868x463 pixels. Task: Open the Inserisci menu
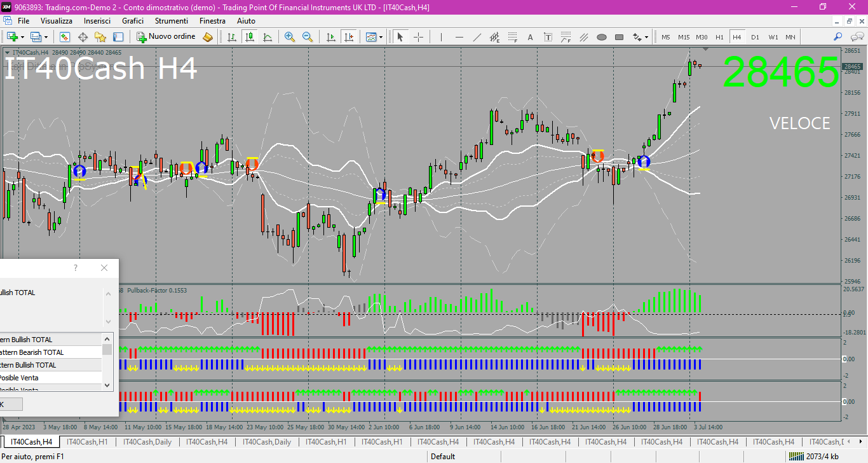coord(97,21)
